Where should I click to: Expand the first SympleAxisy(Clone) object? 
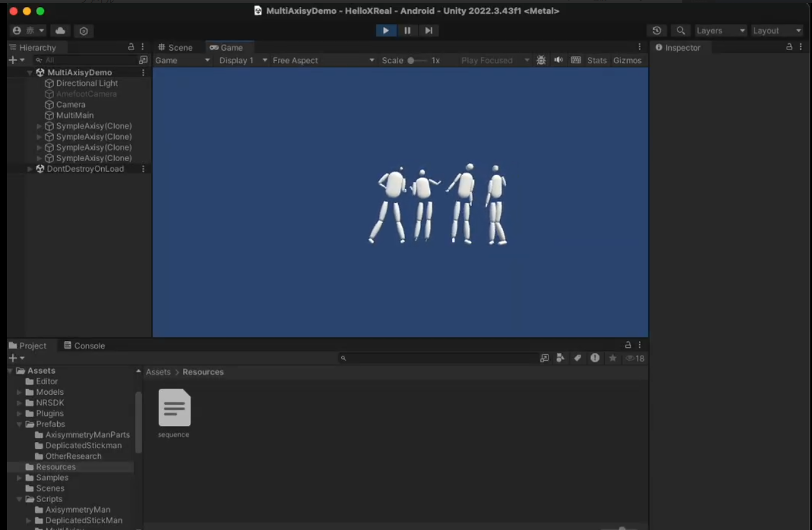40,126
